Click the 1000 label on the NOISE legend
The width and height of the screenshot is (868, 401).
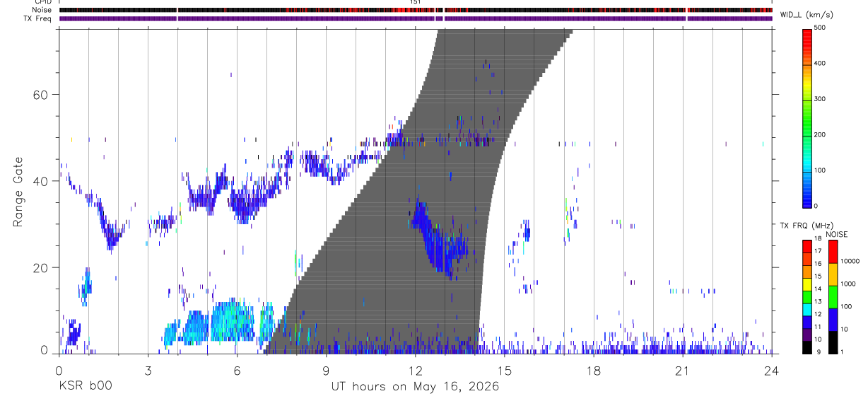(848, 284)
